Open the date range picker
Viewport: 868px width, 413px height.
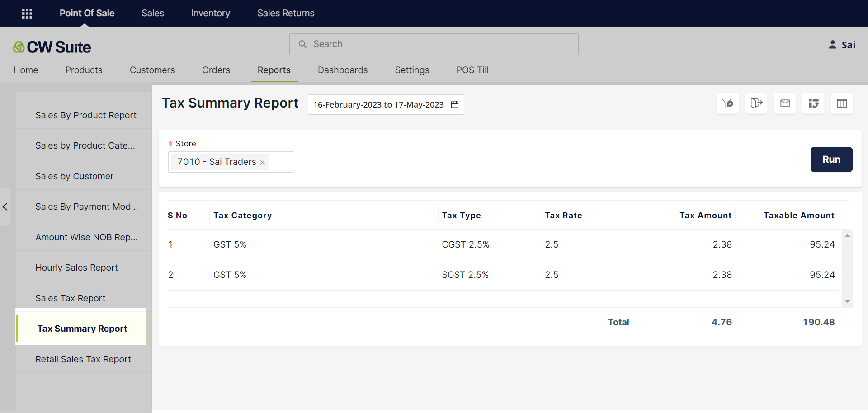tap(379, 105)
